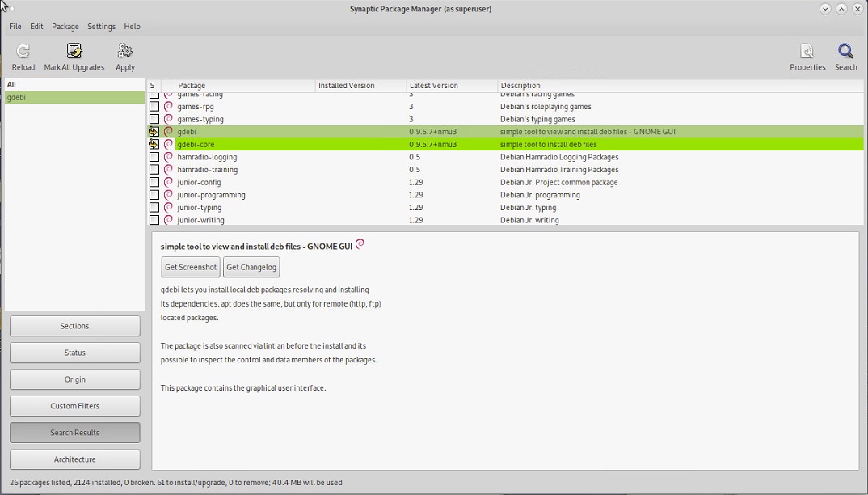Screen dimensions: 868x495
Task: Click the swirl icon after the description title
Action: tap(360, 244)
